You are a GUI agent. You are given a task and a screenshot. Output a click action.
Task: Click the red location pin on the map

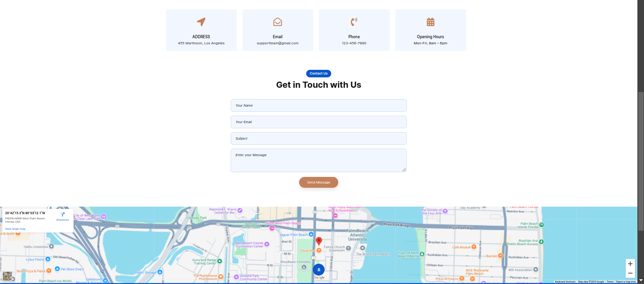[x=319, y=242]
